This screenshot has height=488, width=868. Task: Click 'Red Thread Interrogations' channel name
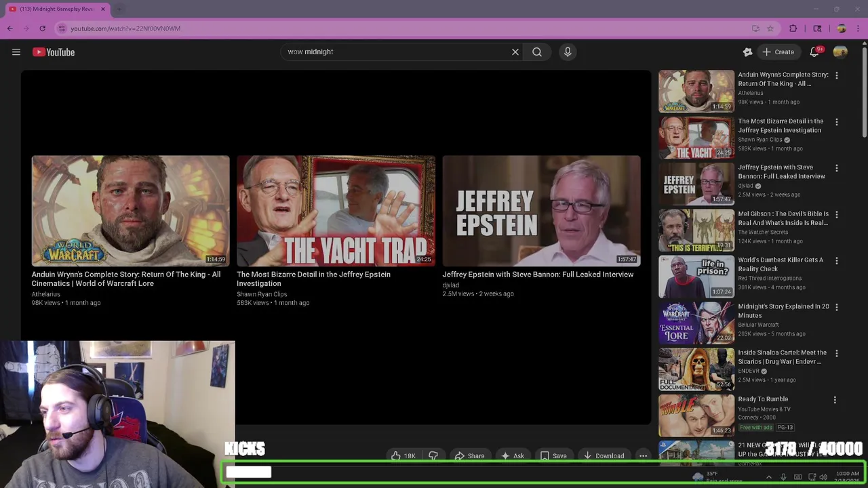point(770,278)
